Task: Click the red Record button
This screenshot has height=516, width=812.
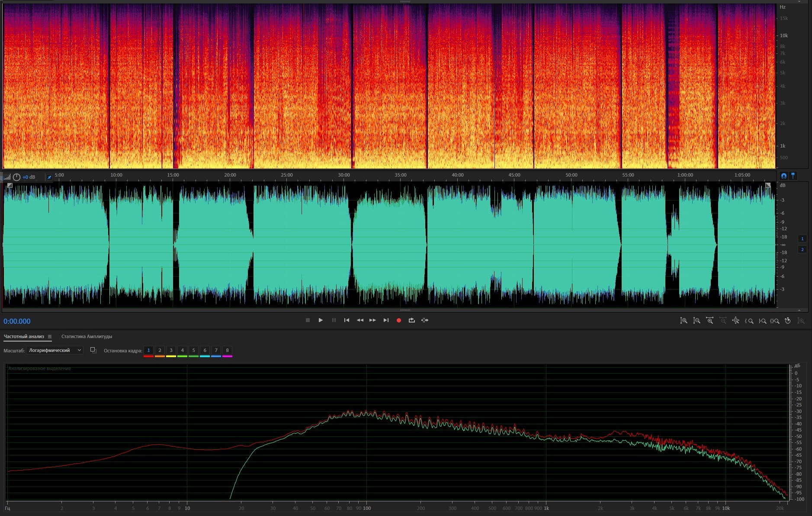Action: [399, 320]
